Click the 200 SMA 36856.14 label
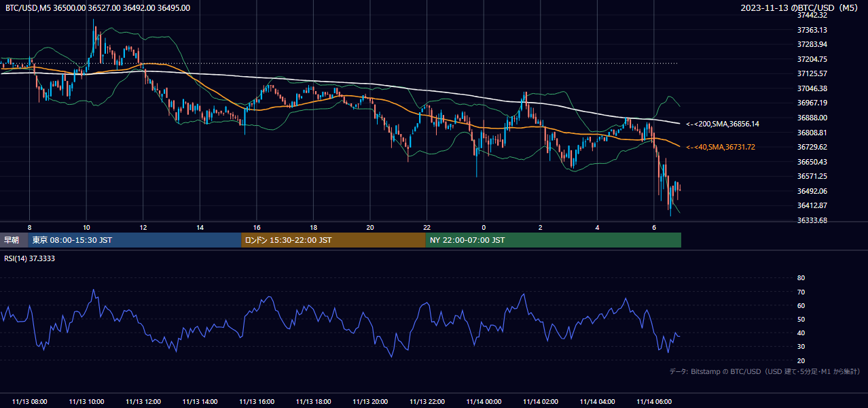The width and height of the screenshot is (868, 408). tap(723, 124)
